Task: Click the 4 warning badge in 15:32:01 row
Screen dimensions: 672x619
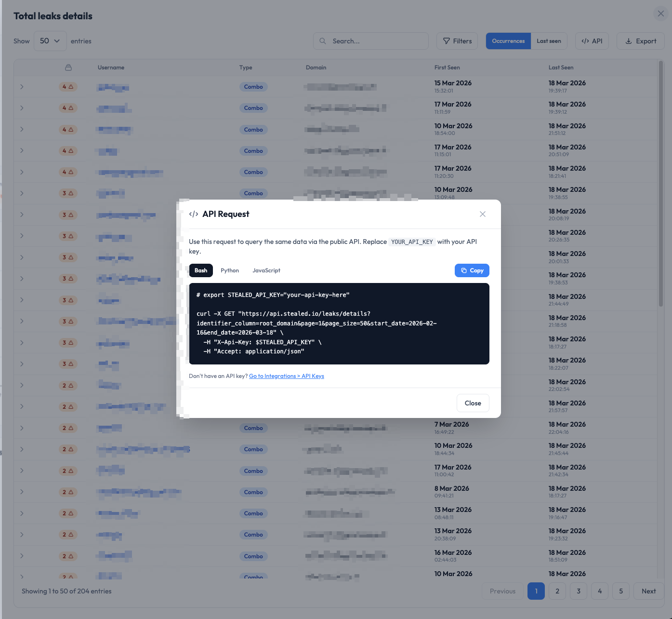Action: pos(68,87)
